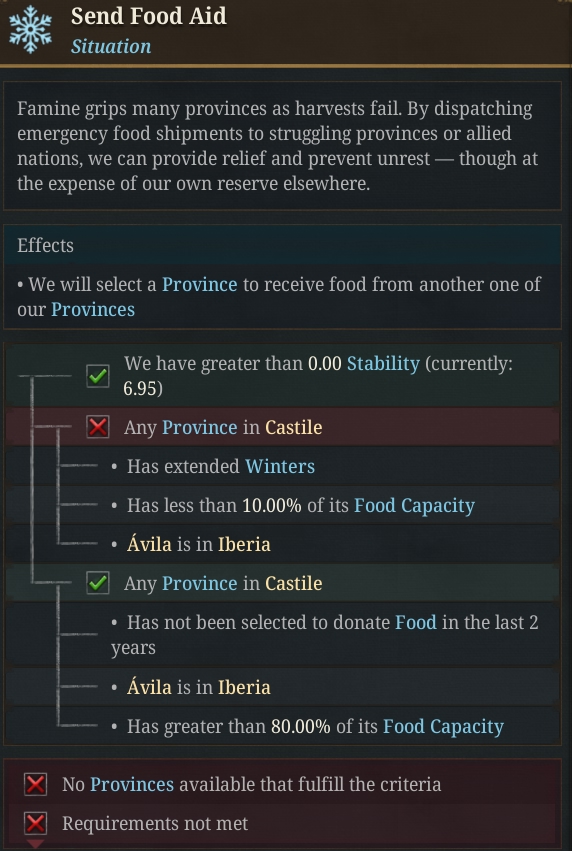Click the snowflake situation icon

tap(30, 30)
